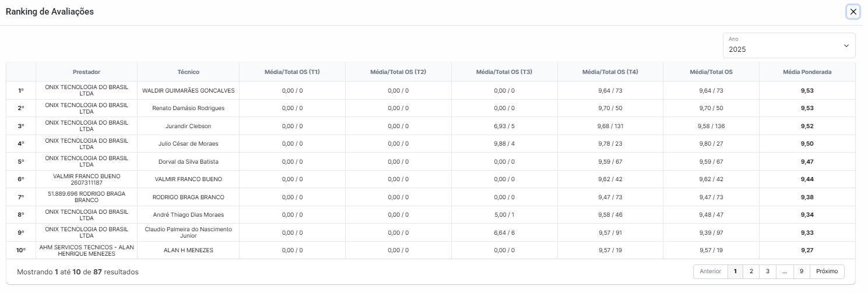Select technician Jurandir Clebson's row

(431, 126)
